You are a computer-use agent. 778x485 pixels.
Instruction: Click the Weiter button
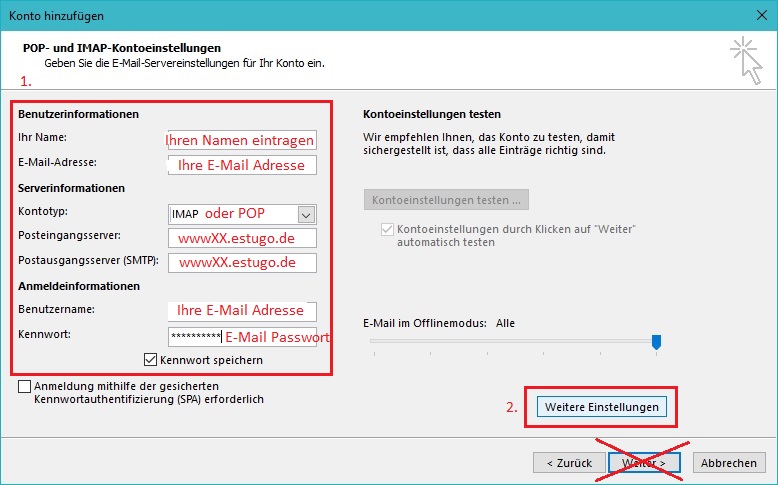[x=643, y=463]
